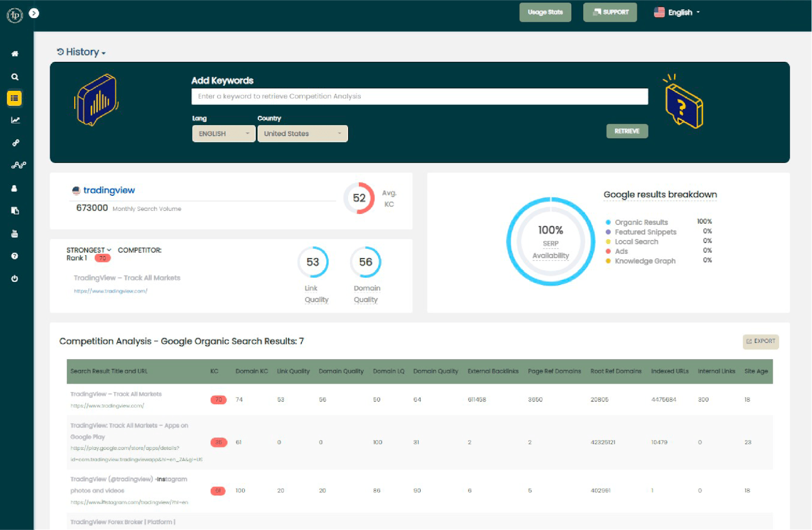Click the SUPPORT button
The width and height of the screenshot is (812, 530).
click(610, 12)
